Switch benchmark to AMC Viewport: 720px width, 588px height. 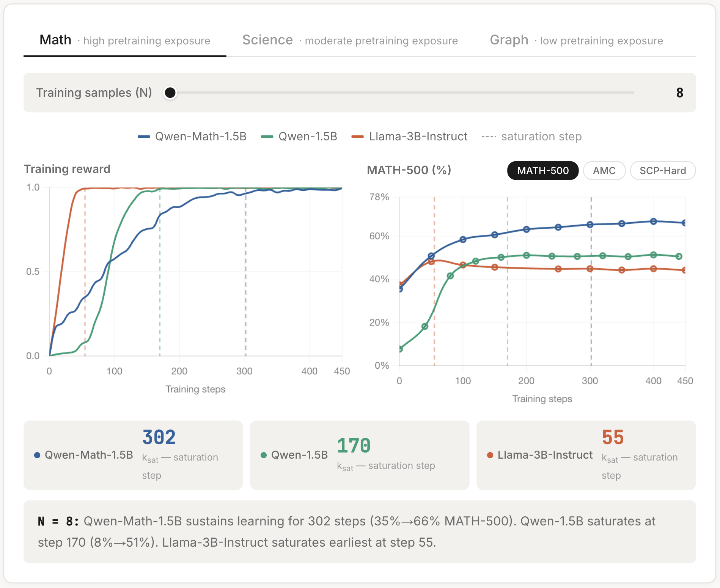pyautogui.click(x=604, y=171)
